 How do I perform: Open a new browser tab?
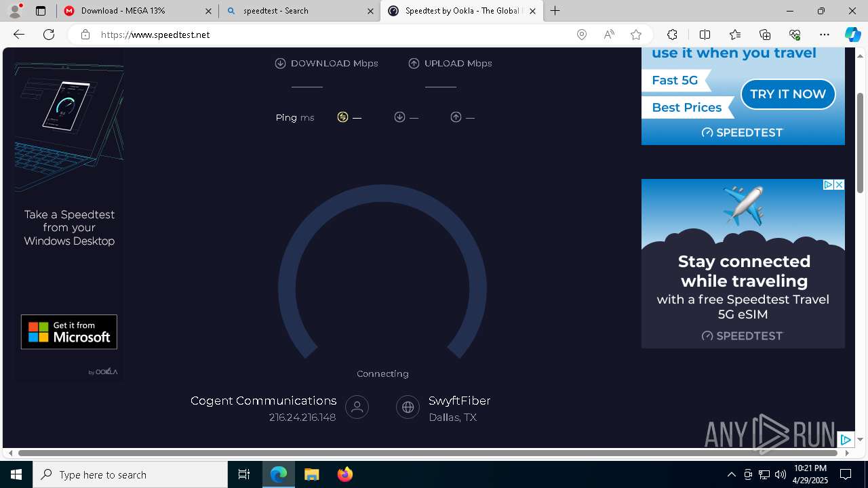[555, 11]
